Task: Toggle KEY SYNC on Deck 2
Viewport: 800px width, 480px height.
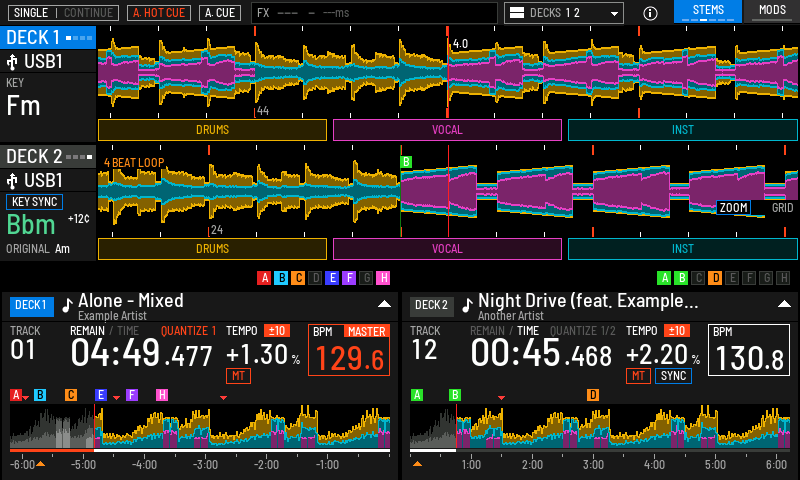Action: [34, 202]
